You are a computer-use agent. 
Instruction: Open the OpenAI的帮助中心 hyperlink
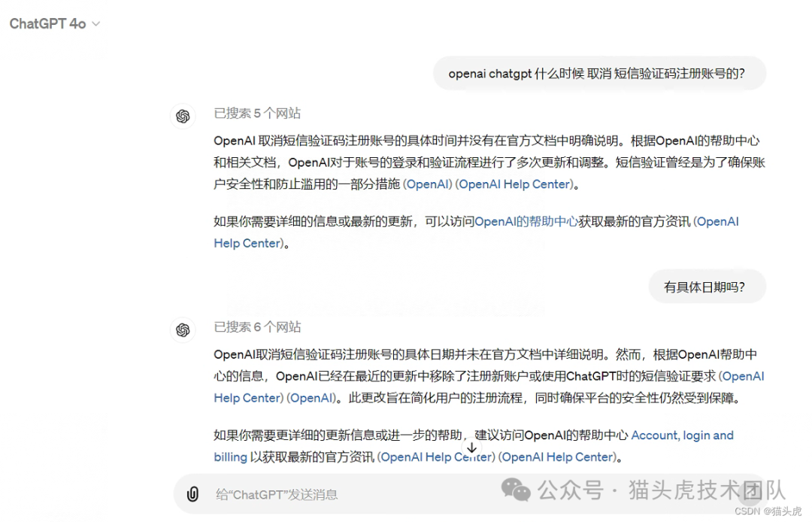526,222
